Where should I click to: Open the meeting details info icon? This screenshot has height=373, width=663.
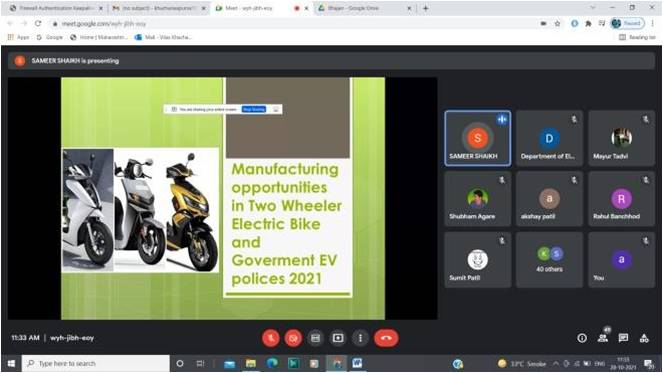tap(582, 338)
